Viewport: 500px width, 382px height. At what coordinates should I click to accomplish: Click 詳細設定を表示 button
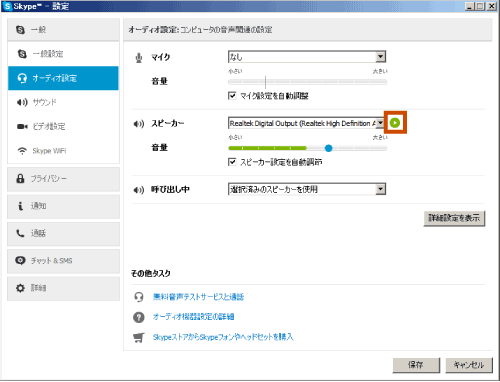click(454, 218)
